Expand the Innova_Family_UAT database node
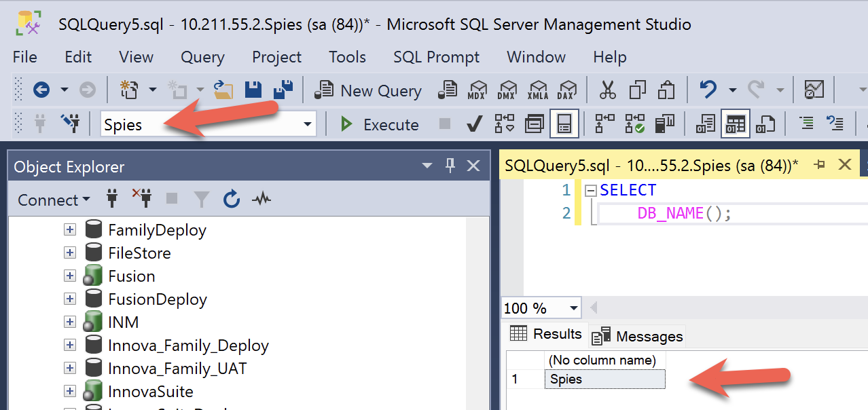This screenshot has height=410, width=868. [x=69, y=368]
